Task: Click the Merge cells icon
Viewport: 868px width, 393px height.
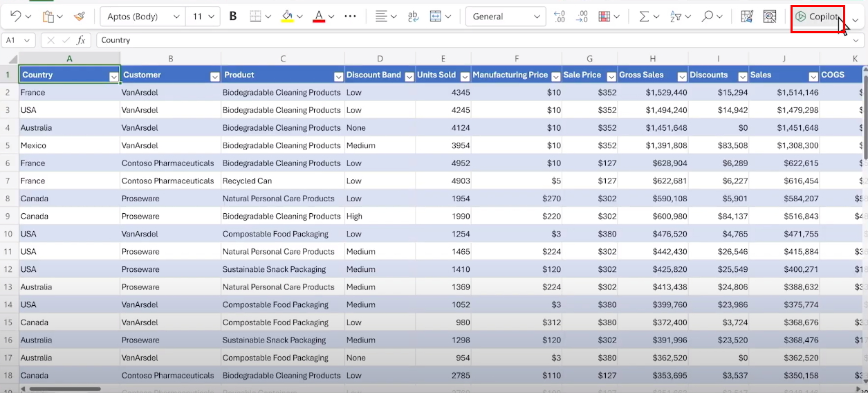Action: click(436, 16)
